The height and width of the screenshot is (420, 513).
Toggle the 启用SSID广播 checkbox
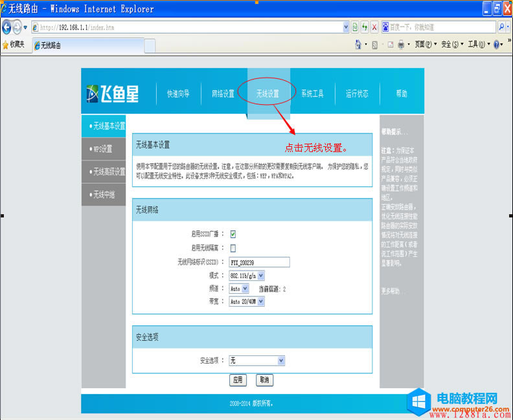pos(233,234)
